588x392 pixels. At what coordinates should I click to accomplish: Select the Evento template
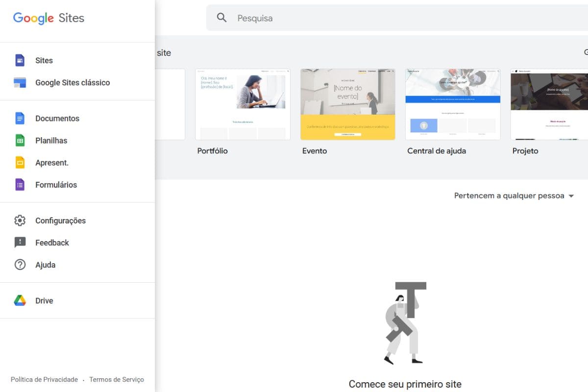coord(347,104)
